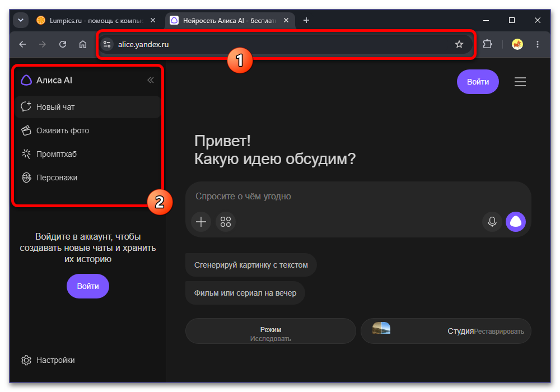Image resolution: width=560 pixels, height=392 pixels.
Task: Close the Lumpics.ru tab
Action: tap(153, 20)
